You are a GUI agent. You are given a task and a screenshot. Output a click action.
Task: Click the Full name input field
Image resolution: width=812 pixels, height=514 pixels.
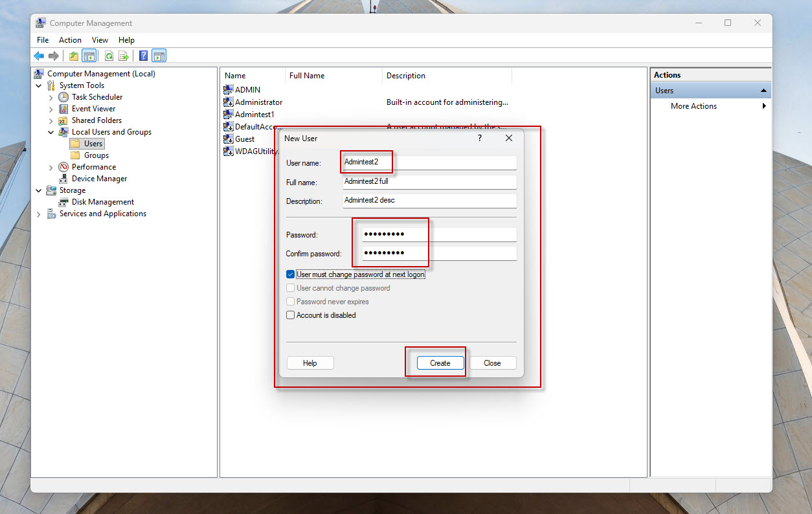click(430, 182)
